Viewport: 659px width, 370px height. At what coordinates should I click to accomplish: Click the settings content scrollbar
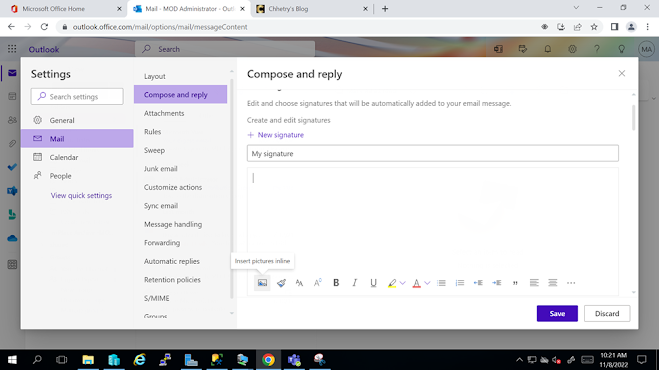pyautogui.click(x=633, y=118)
